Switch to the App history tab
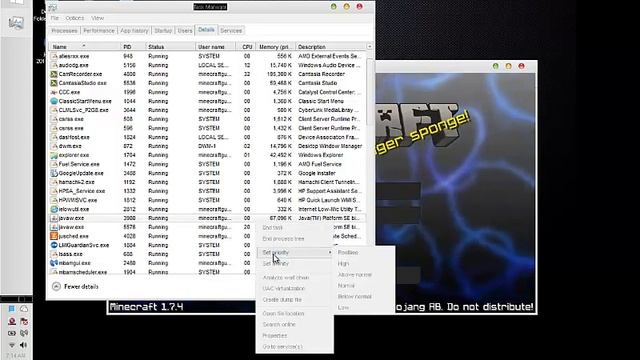The width and height of the screenshot is (640, 360). coord(134,31)
